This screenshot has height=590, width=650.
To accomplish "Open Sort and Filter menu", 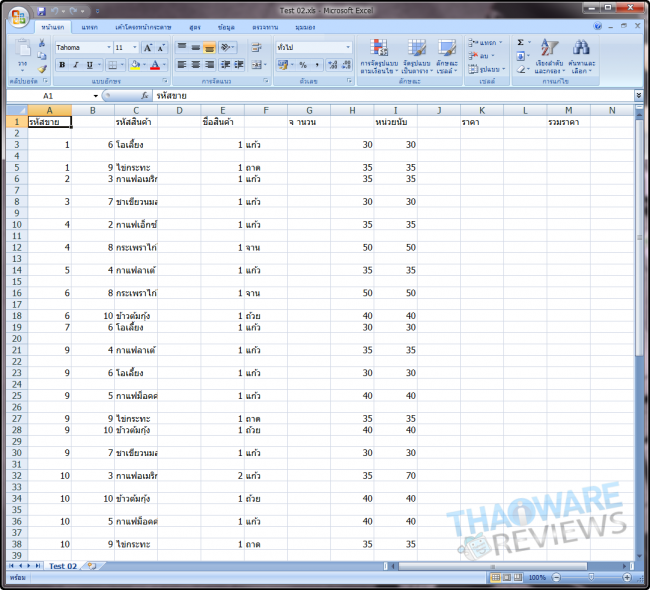I will click(549, 56).
